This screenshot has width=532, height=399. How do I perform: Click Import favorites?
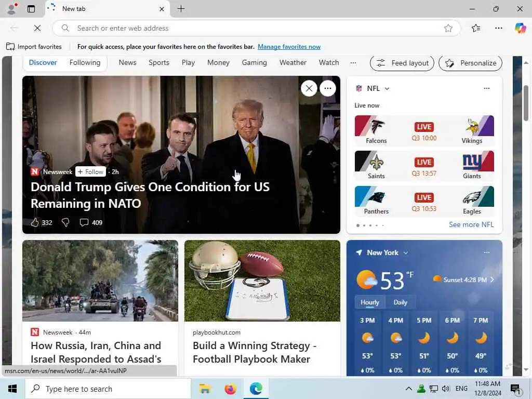(34, 46)
